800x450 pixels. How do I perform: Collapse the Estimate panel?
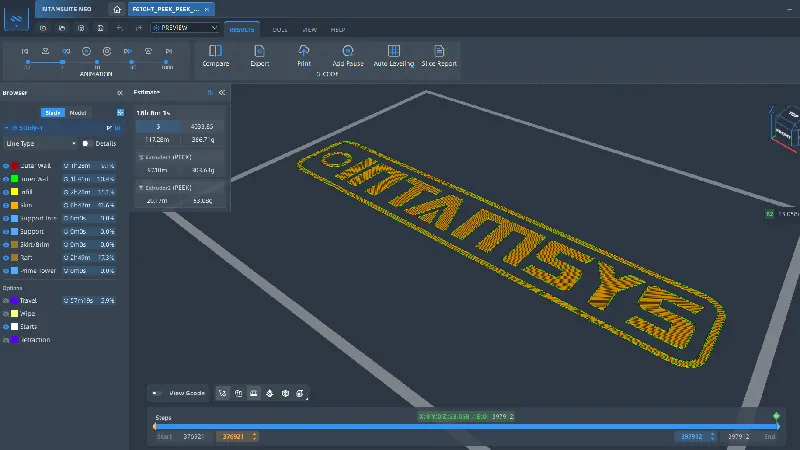(x=222, y=92)
